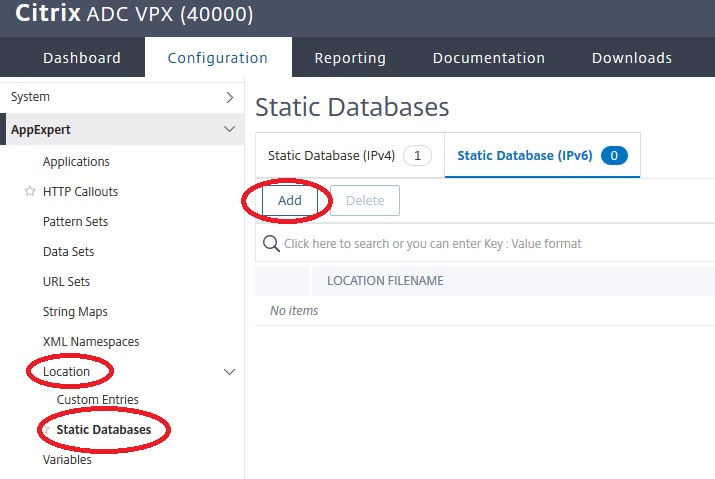Viewport: 715px width, 479px height.
Task: Select the Configuration tab
Action: [218, 58]
